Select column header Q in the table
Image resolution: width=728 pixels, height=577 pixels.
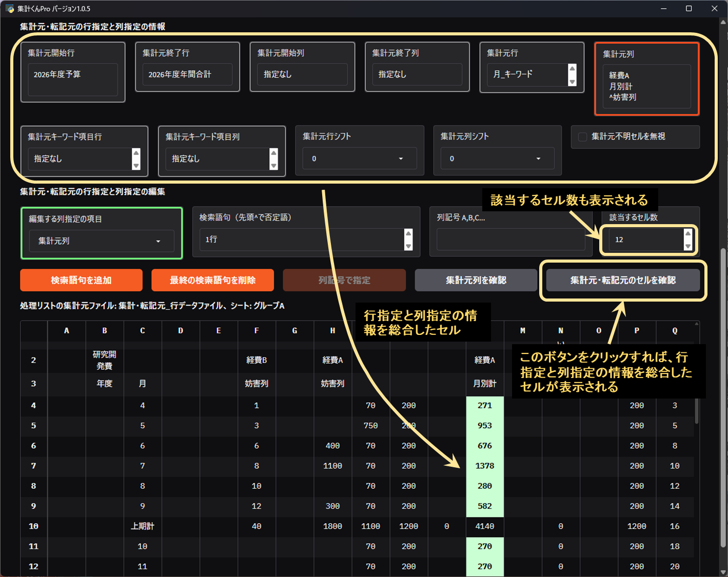675,331
